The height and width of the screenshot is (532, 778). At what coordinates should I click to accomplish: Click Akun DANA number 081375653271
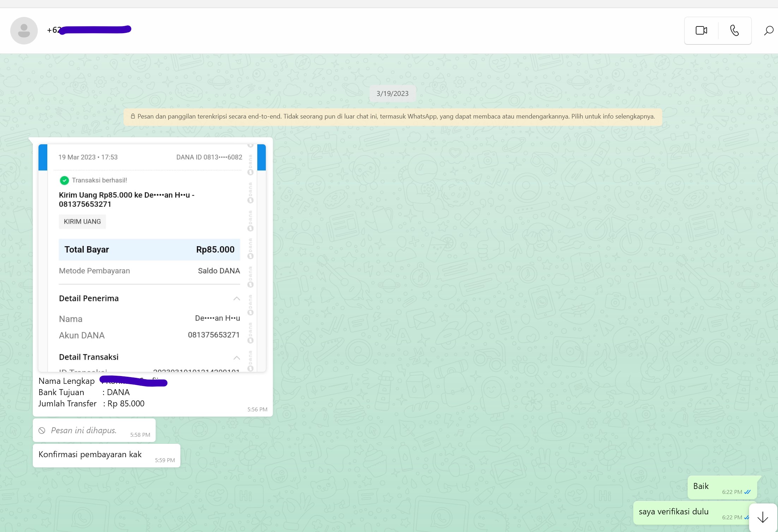(x=214, y=335)
